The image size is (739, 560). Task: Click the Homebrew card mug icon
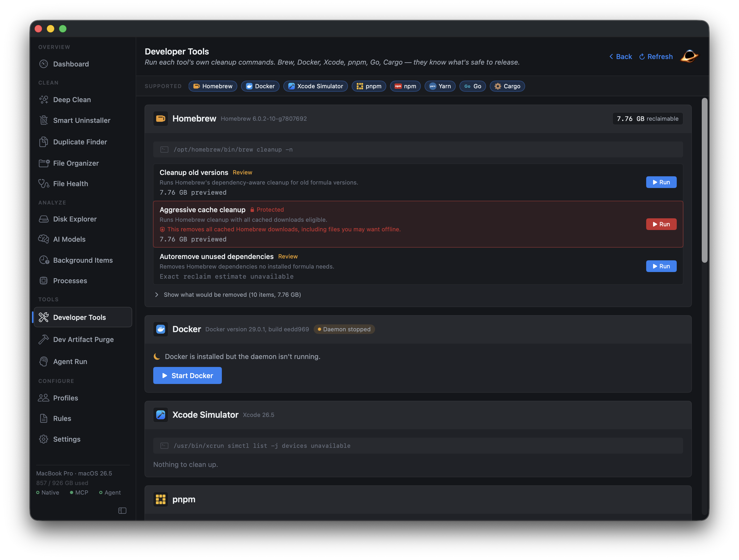pyautogui.click(x=161, y=119)
